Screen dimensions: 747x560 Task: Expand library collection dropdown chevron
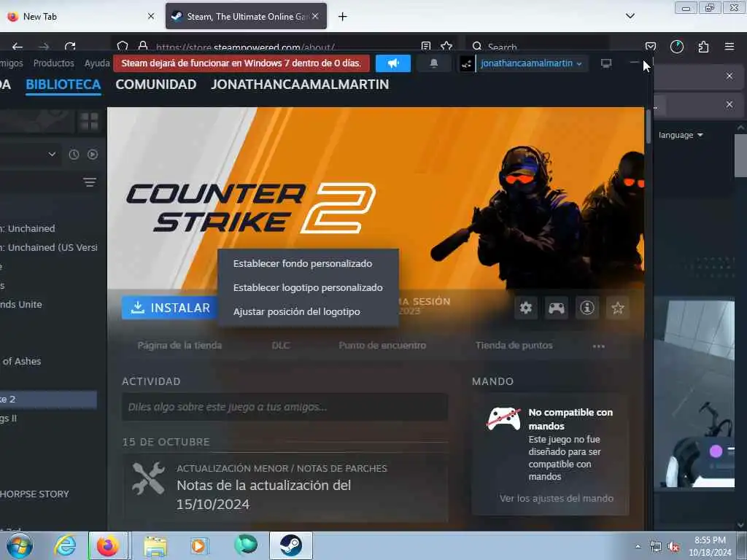click(x=52, y=155)
